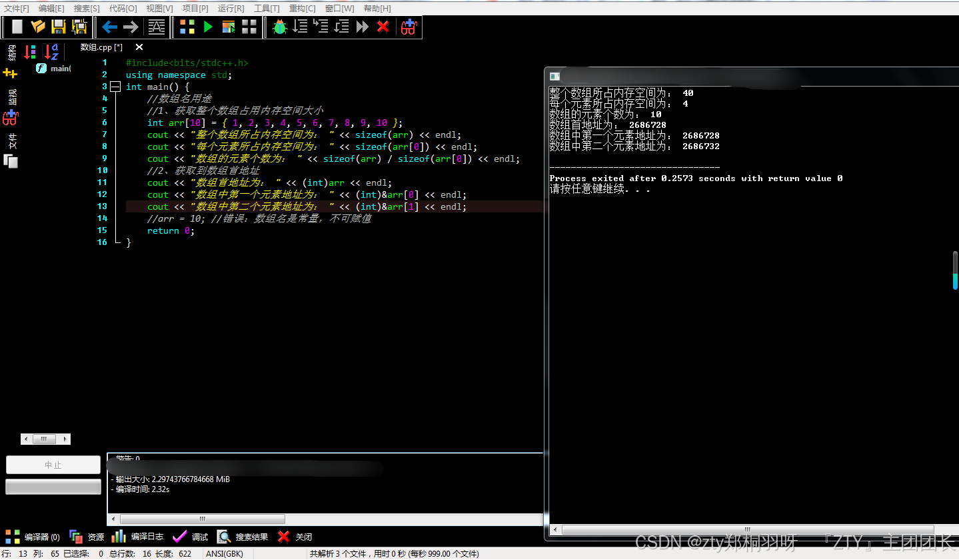The width and height of the screenshot is (959, 560).
Task: Stop execution with the red X icon
Action: point(383,27)
